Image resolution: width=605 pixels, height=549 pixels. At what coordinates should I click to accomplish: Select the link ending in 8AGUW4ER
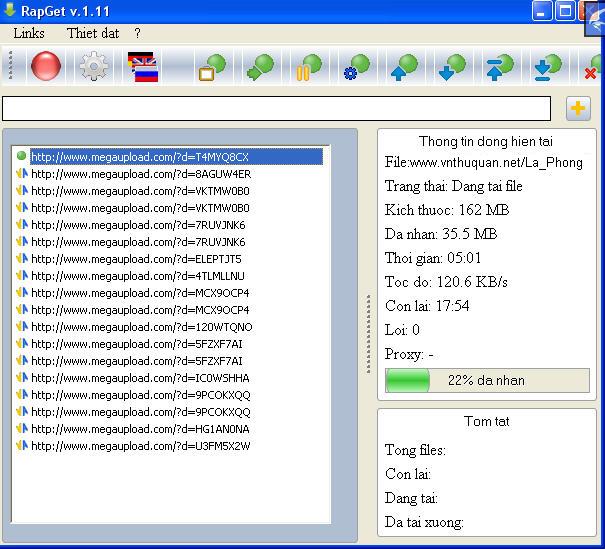141,174
